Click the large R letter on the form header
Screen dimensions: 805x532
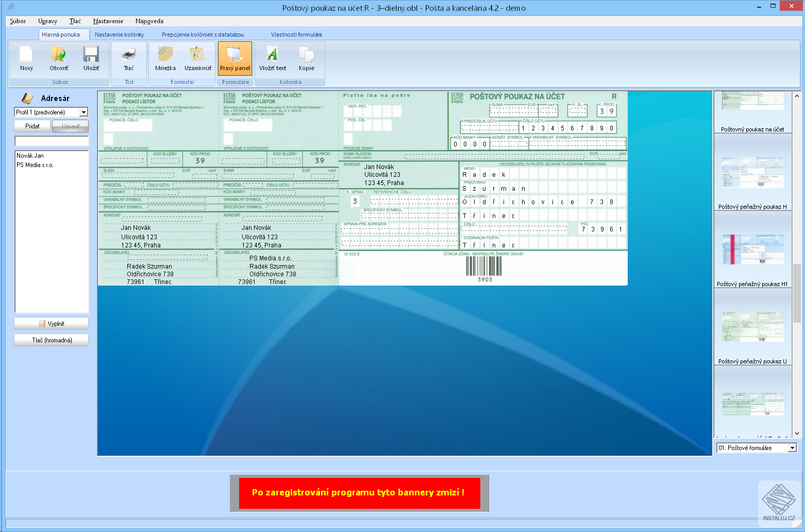pos(614,96)
